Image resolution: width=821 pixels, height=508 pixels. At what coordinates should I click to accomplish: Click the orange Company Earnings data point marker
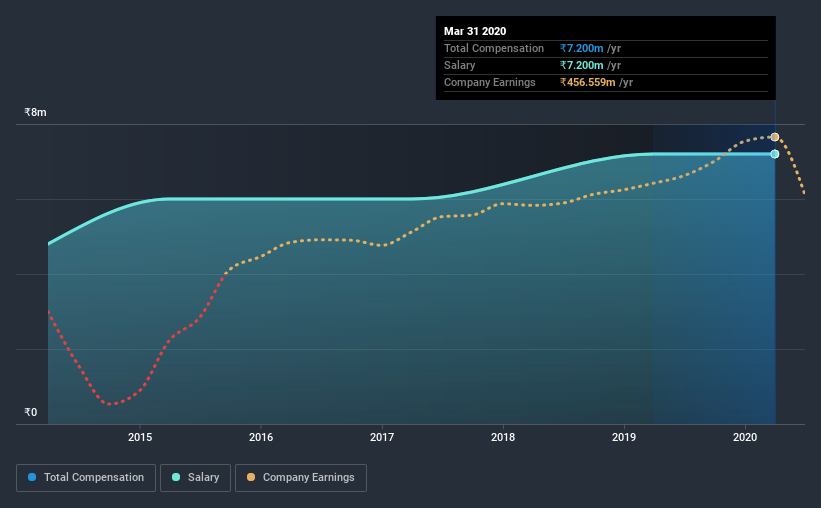coord(775,137)
